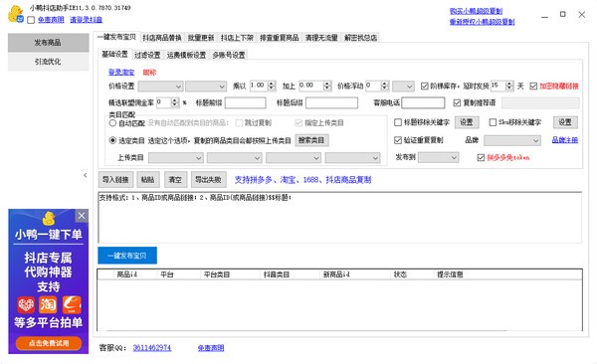
Task: Click the orange 1688 icon in the ad
Action: click(x=72, y=304)
